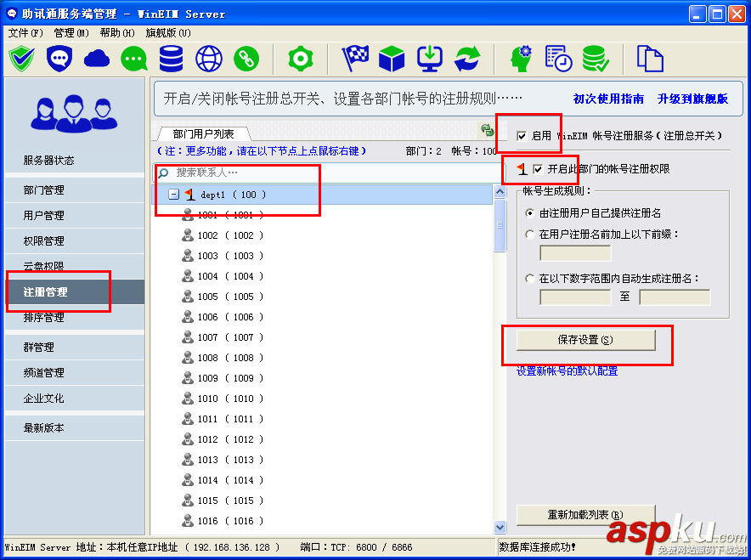Image resolution: width=751 pixels, height=560 pixels.
Task: Open the cloud service toolbar icon
Action: pos(96,59)
